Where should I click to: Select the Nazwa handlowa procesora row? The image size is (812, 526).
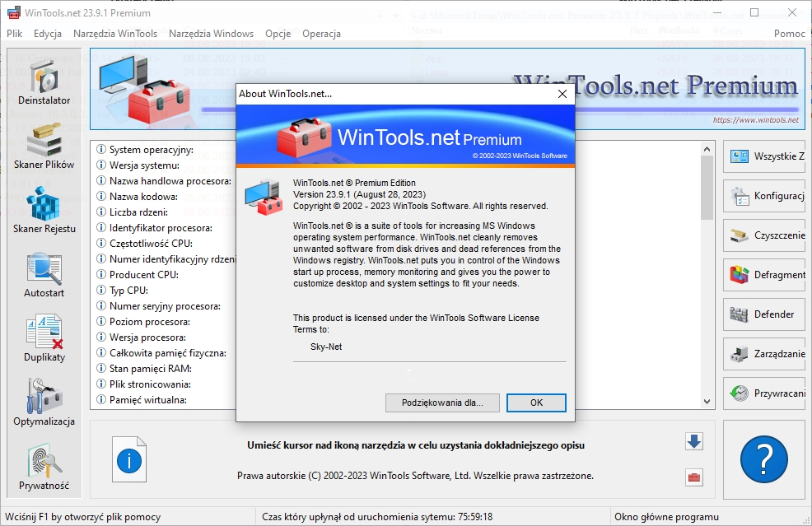(165, 180)
